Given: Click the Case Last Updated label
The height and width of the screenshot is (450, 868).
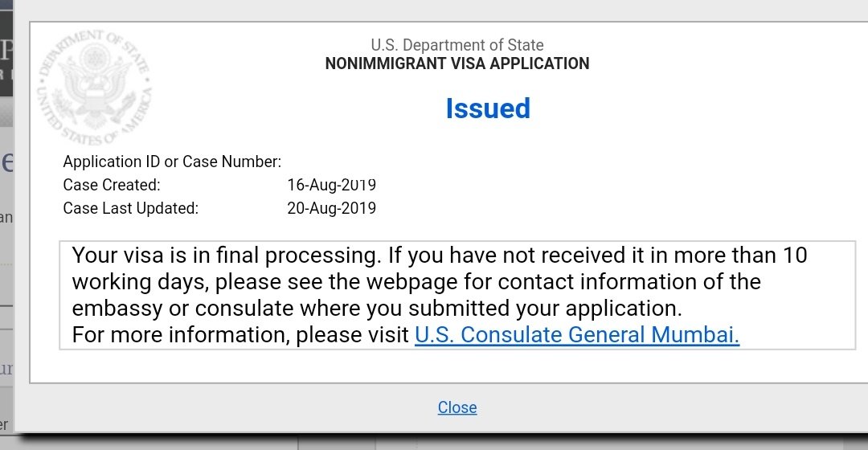Looking at the screenshot, I should point(131,208).
